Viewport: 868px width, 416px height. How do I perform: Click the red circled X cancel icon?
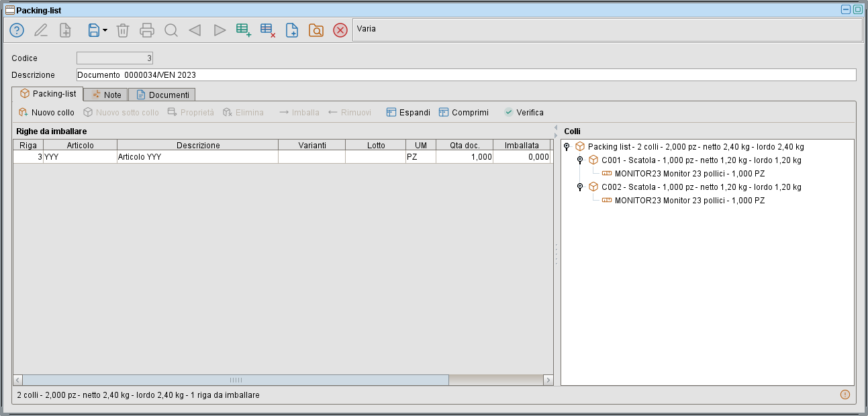[x=340, y=30]
